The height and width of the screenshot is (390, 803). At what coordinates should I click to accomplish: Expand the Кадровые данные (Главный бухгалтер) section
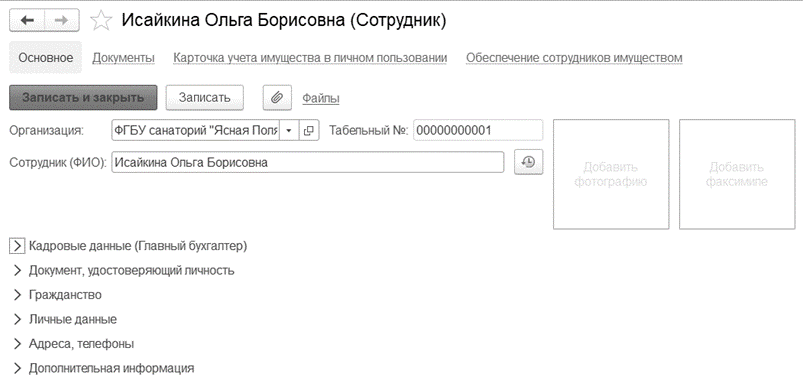point(129,246)
